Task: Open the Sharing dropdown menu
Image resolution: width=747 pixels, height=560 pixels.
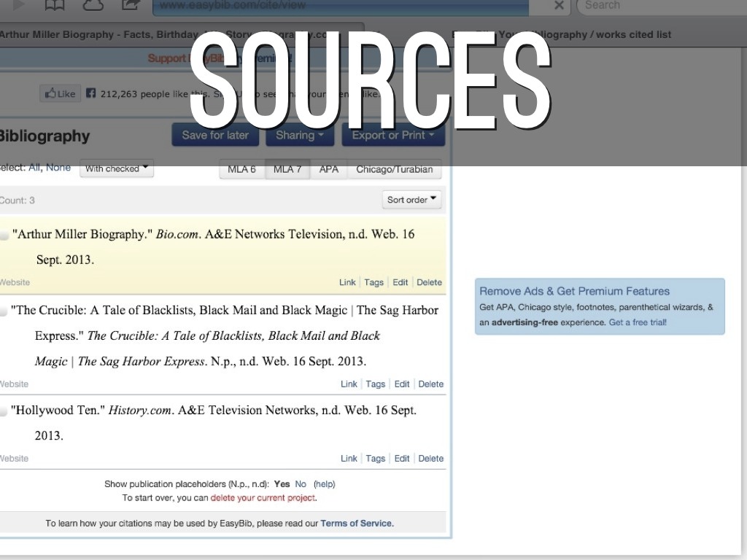Action: pyautogui.click(x=300, y=135)
